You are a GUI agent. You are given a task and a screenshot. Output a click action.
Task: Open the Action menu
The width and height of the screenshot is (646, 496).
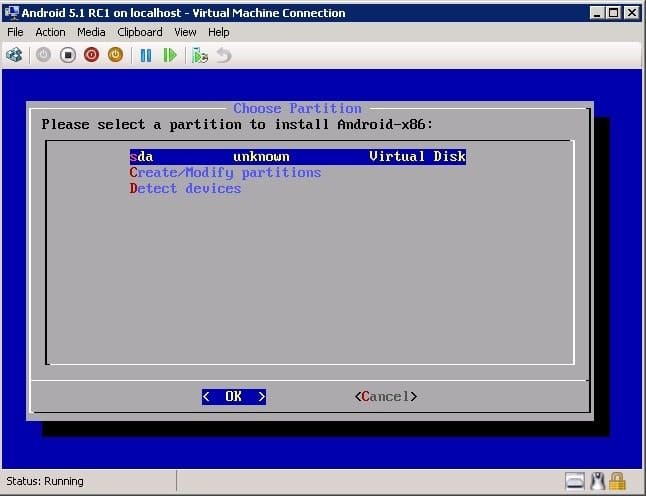tap(50, 32)
